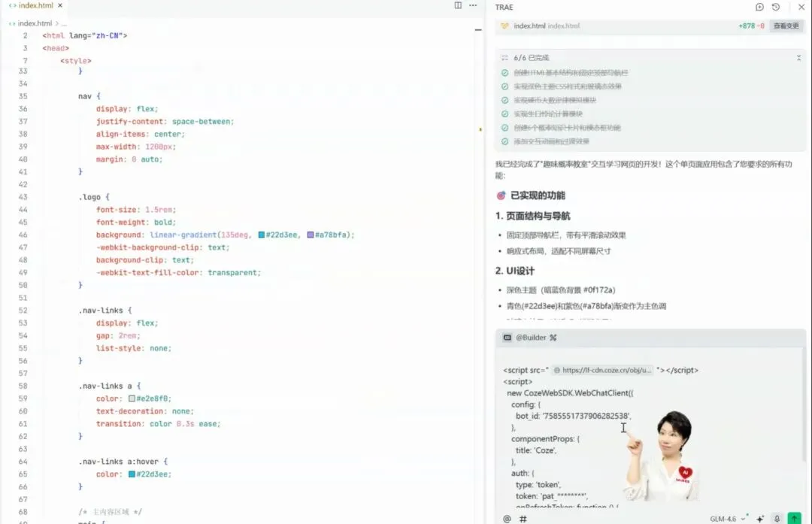Click the todo list icon beside 6/6 已完成

click(x=504, y=58)
